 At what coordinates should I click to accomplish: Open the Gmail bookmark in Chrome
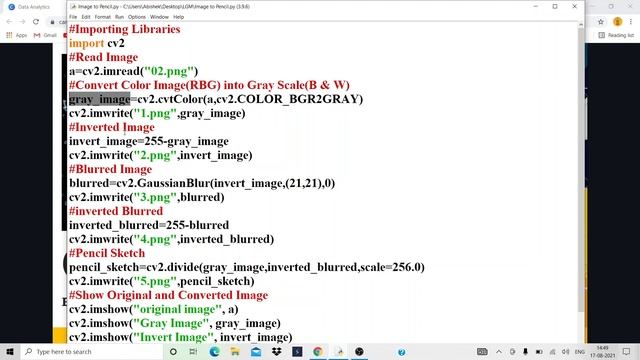click(45, 36)
